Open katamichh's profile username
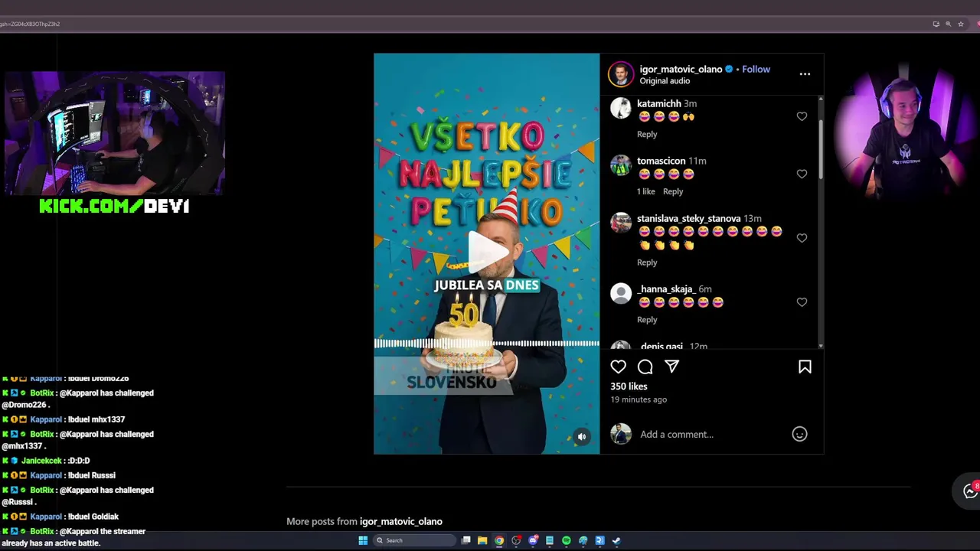 658,103
